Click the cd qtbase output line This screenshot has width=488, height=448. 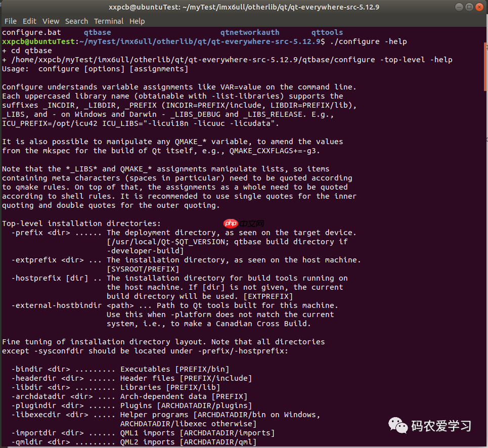(24, 50)
